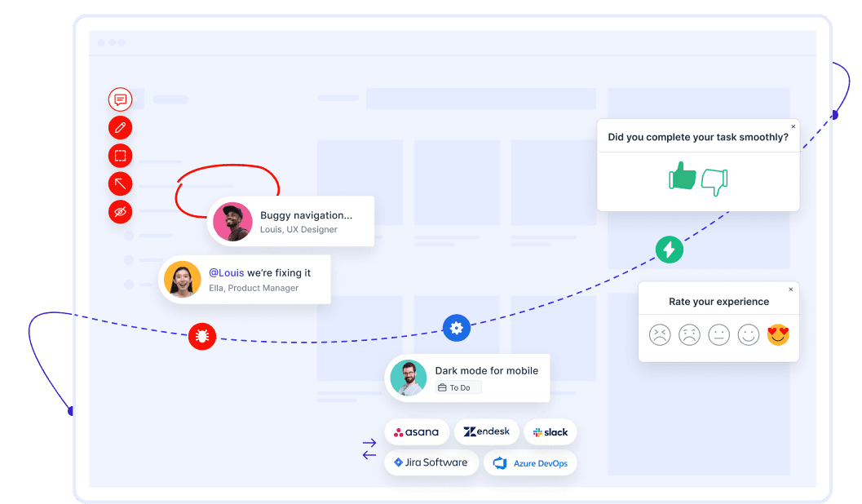This screenshot has width=862, height=504.
Task: Select the Jira Software integration
Action: tap(431, 462)
